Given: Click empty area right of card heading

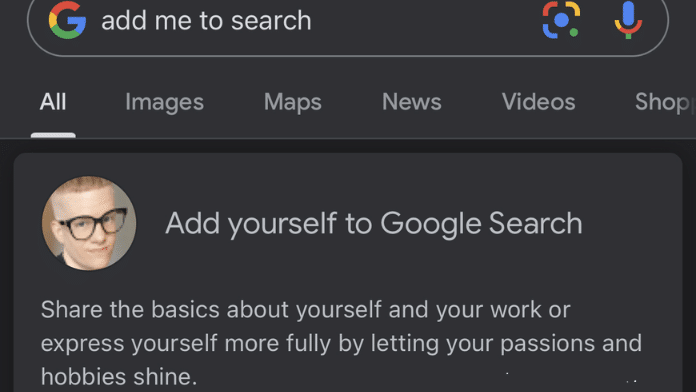Looking at the screenshot, I should click(x=630, y=223).
